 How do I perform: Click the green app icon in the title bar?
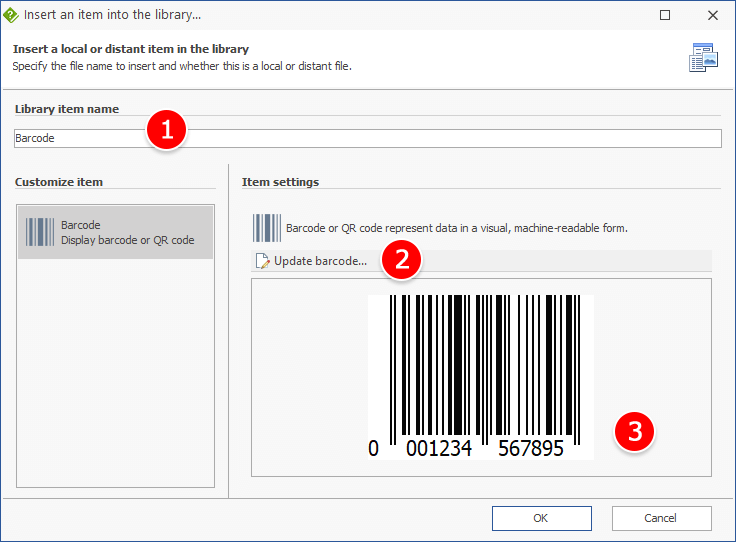[10, 15]
